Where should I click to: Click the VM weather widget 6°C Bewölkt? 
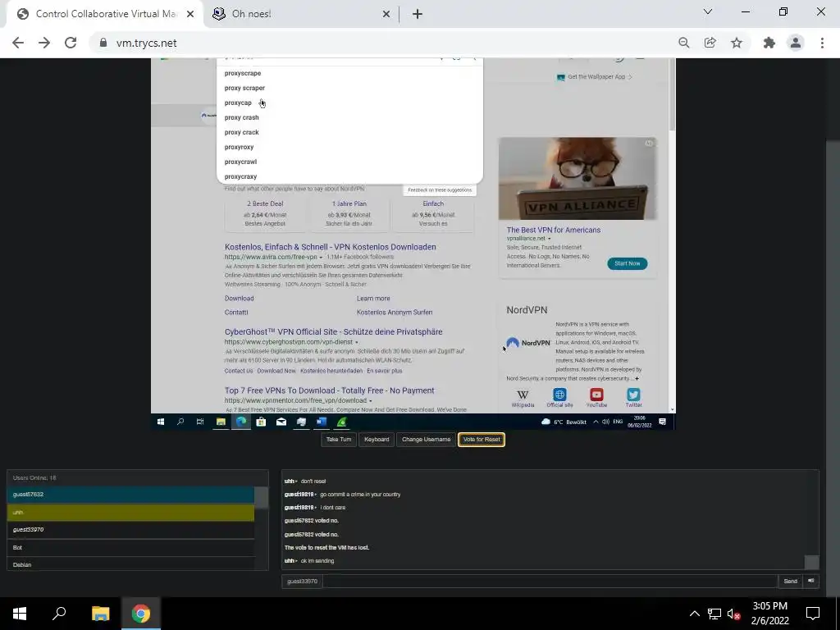click(564, 422)
